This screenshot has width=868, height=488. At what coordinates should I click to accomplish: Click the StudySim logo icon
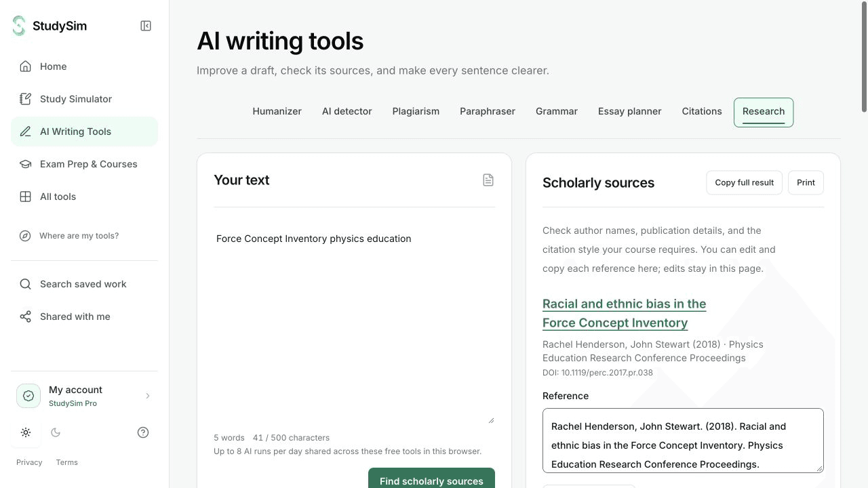pos(18,26)
